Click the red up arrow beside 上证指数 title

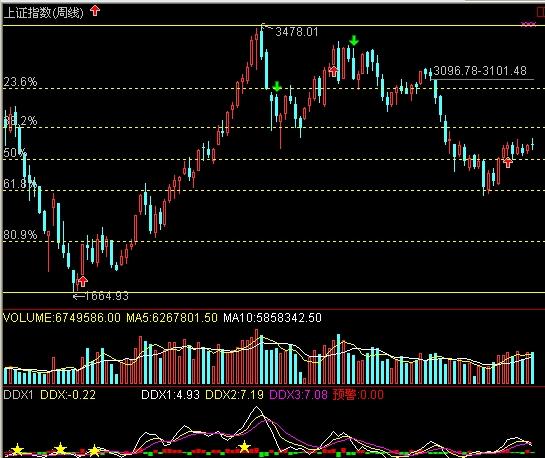coord(95,11)
